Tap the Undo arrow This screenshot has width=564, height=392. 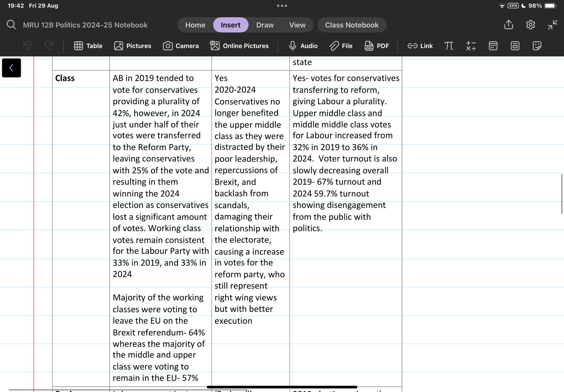(x=27, y=46)
